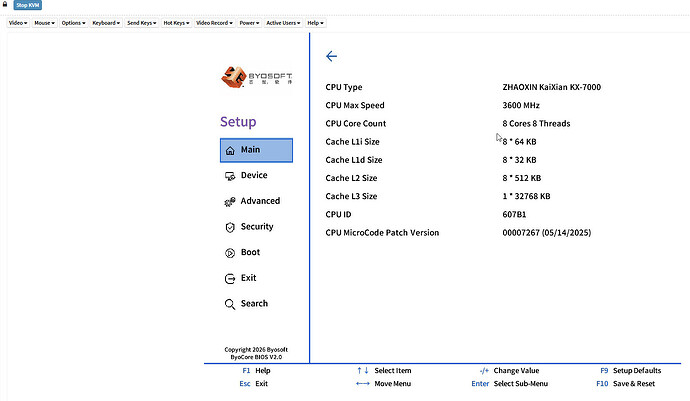Click the ZHAOXIN KaiXian KX-7000 value

[551, 87]
